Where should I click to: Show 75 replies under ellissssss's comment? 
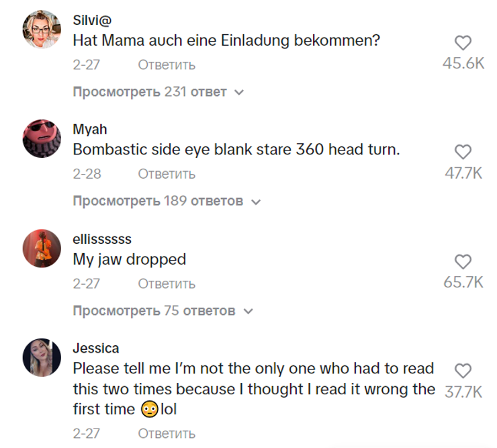point(162,311)
